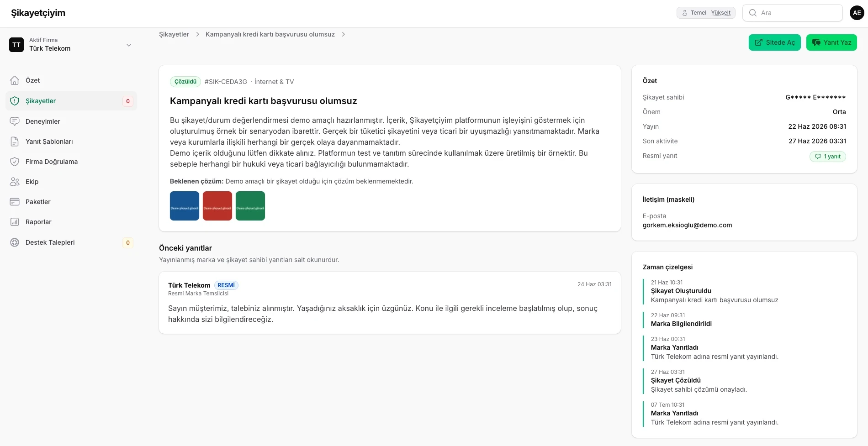
Task: Go to Şikayetler breadcrumb link
Action: (x=174, y=34)
